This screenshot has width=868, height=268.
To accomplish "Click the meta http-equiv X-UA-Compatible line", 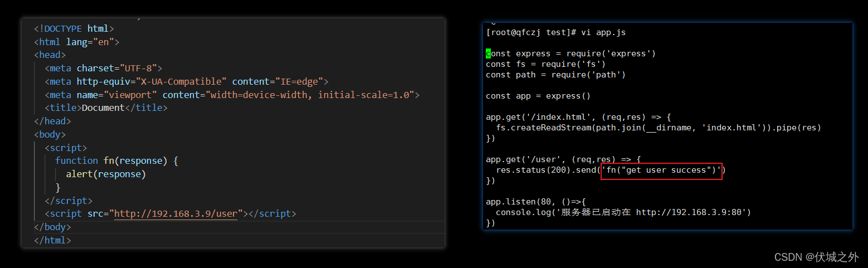I will [187, 82].
